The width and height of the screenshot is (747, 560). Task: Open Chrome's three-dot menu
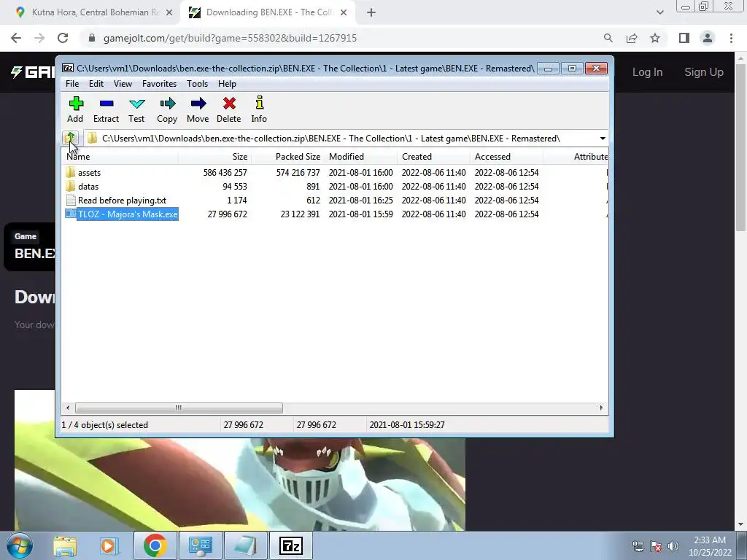(x=731, y=38)
